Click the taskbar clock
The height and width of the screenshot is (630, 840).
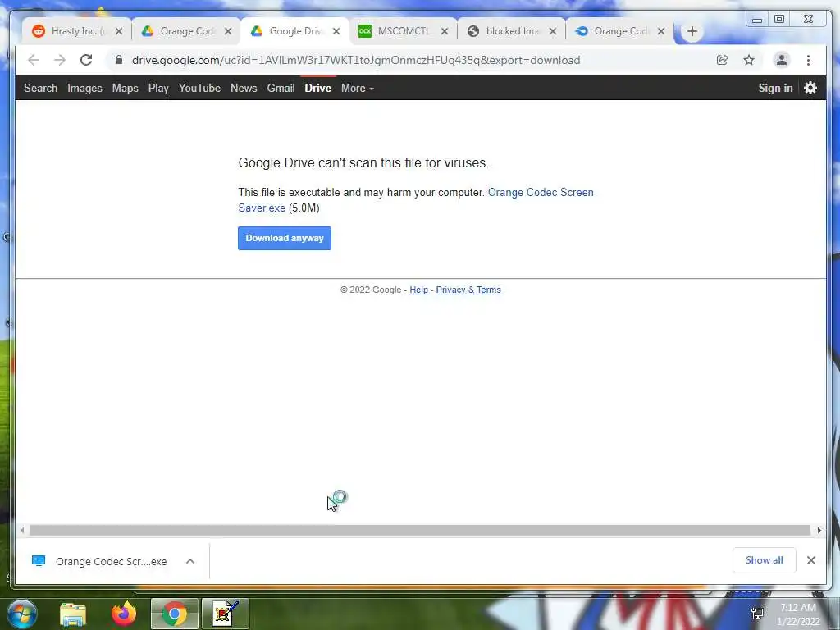797,614
